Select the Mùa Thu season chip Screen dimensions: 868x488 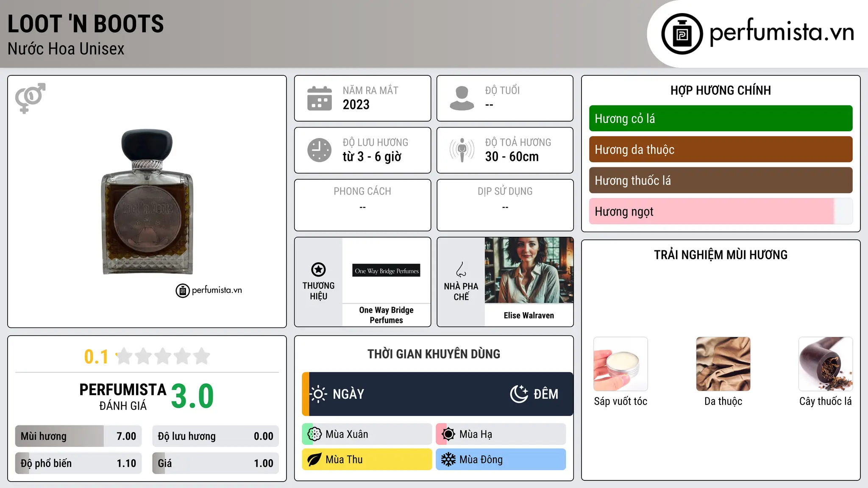coord(367,460)
